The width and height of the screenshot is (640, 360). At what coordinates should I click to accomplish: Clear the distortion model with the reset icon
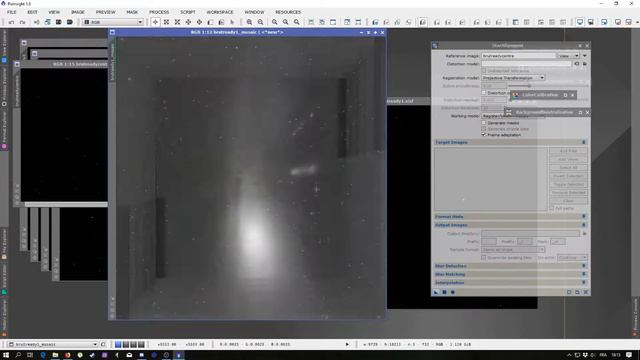[577, 64]
